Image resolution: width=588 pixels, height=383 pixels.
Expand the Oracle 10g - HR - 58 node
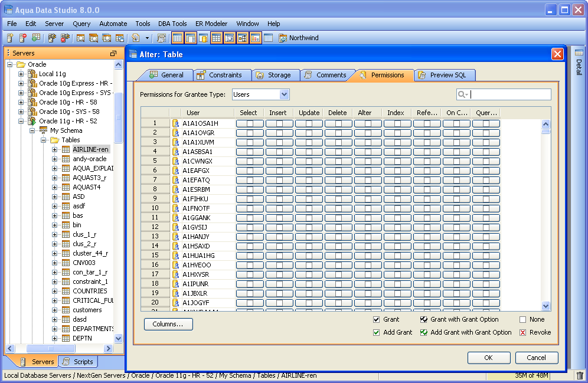click(21, 102)
